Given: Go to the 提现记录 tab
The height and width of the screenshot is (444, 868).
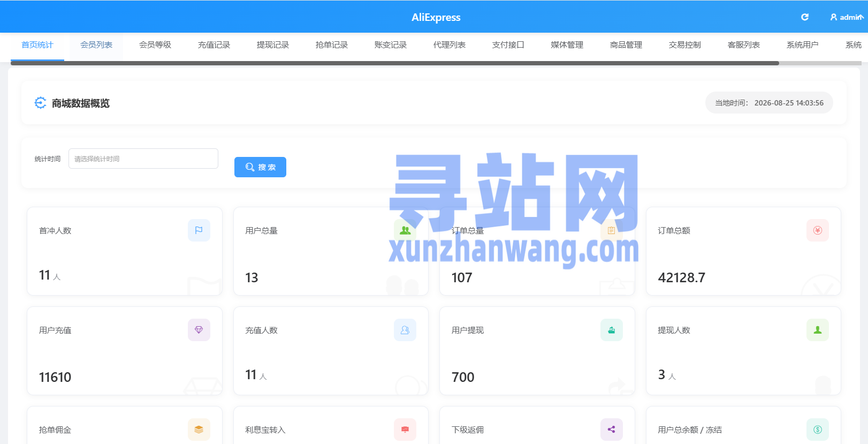Looking at the screenshot, I should (x=273, y=45).
